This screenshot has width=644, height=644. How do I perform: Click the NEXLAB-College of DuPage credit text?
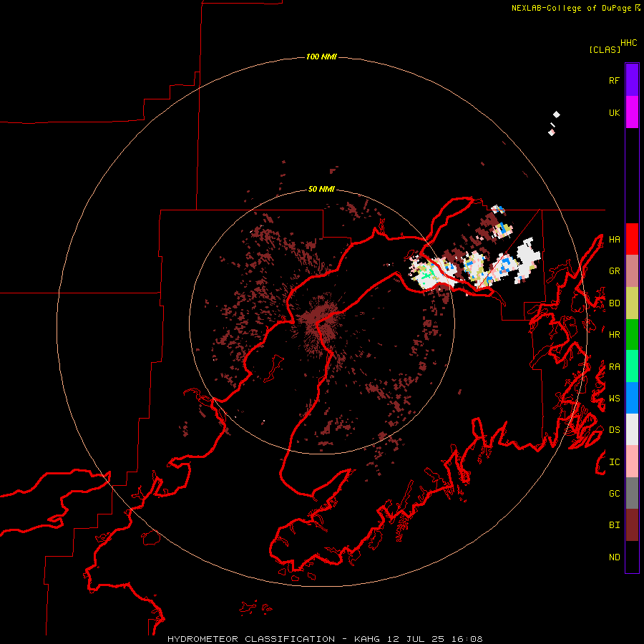coord(571,8)
